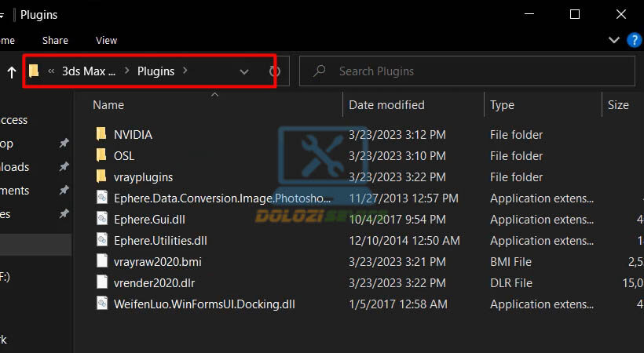Click the vrayraw2020.bmi file icon
This screenshot has width=644, height=353.
tap(101, 261)
